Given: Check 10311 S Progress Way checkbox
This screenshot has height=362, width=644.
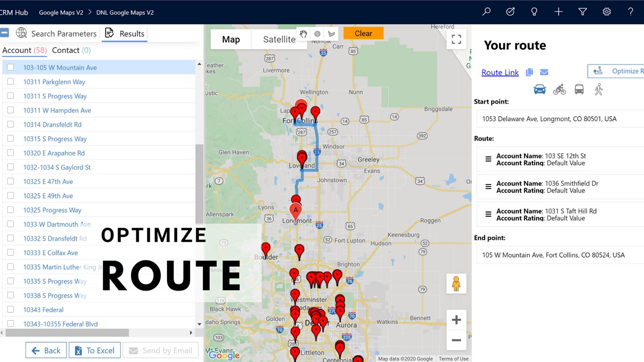Looking at the screenshot, I should pos(11,96).
